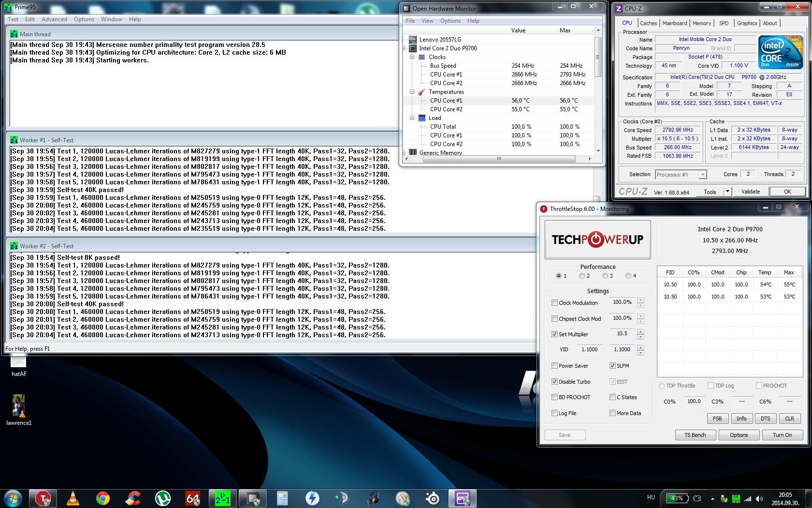Open uTorrent from the taskbar
Screen dimensions: 812x508
pos(163,498)
